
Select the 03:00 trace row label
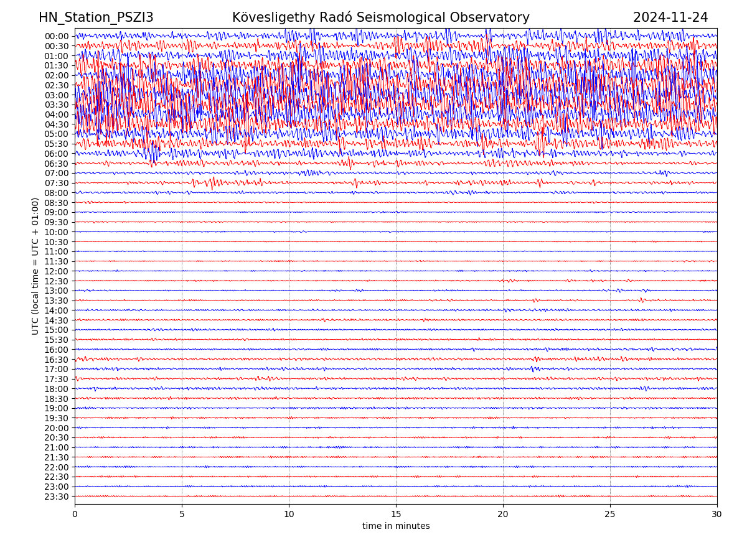tap(56, 95)
